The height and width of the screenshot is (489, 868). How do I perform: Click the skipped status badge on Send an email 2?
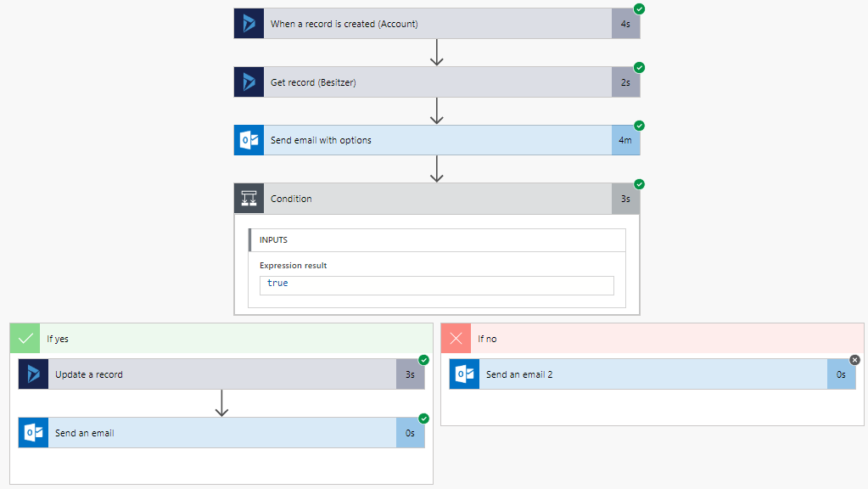tap(854, 360)
